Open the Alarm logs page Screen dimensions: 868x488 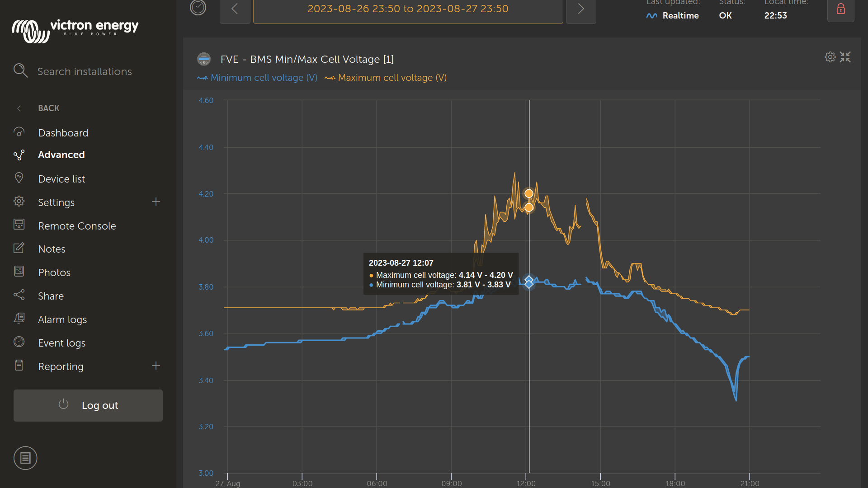(x=62, y=319)
